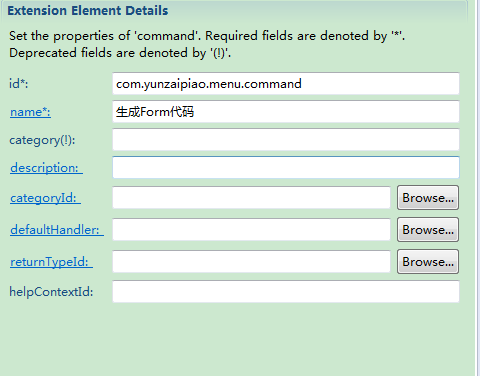Click the defaultHandler input box
Image resolution: width=480 pixels, height=376 pixels.
click(251, 230)
